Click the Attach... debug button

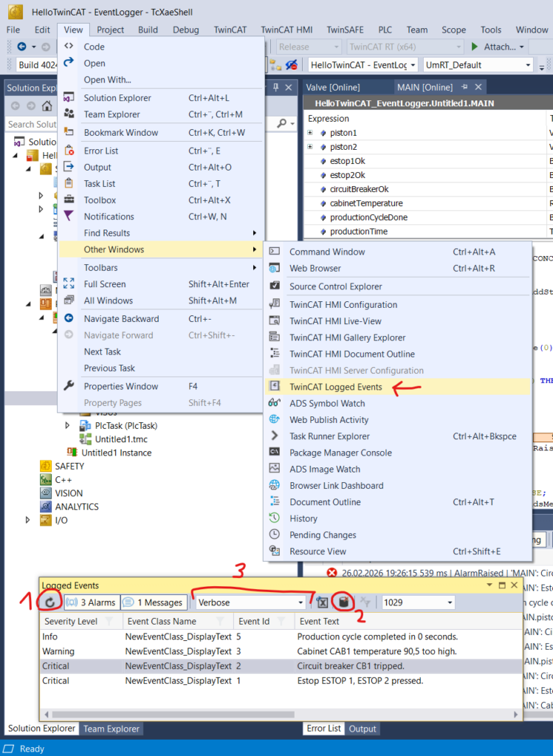point(498,47)
